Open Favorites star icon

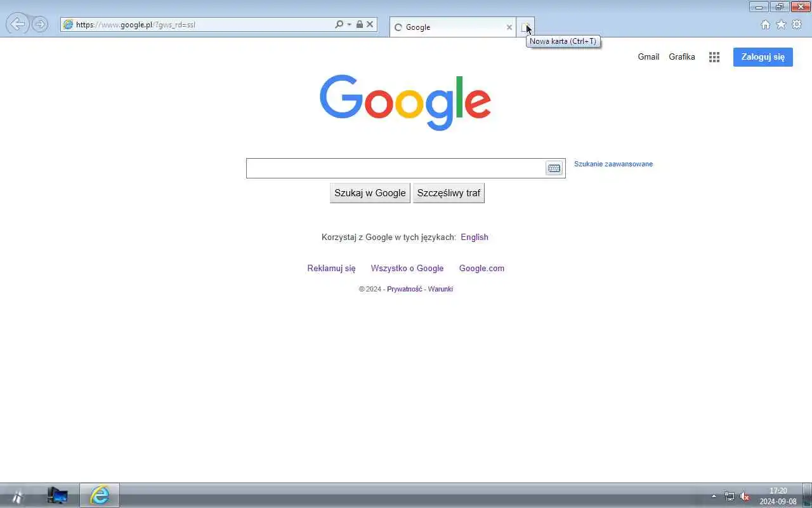point(781,25)
